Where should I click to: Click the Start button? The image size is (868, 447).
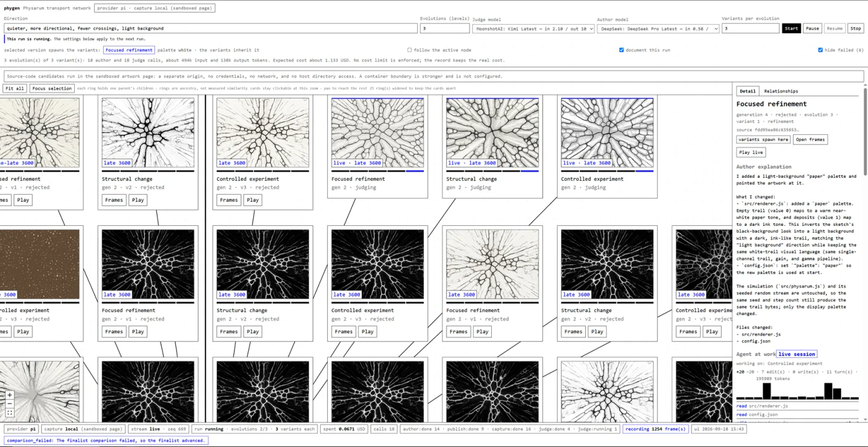coord(791,28)
